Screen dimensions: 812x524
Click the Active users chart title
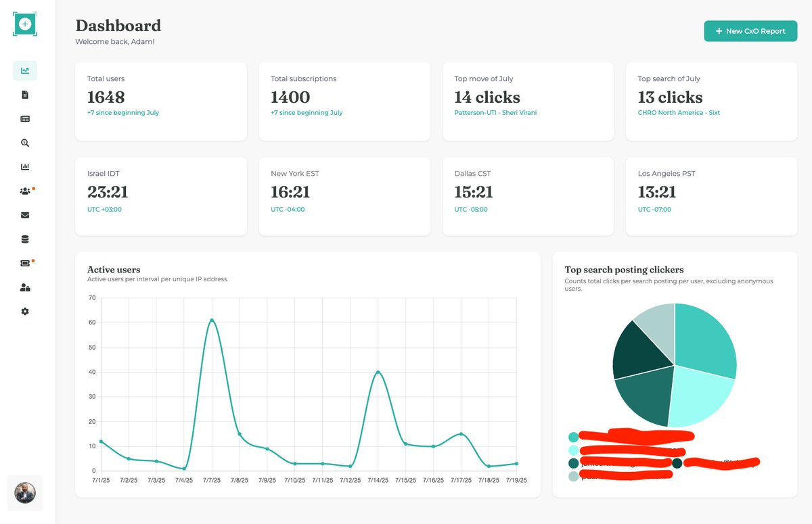[114, 270]
